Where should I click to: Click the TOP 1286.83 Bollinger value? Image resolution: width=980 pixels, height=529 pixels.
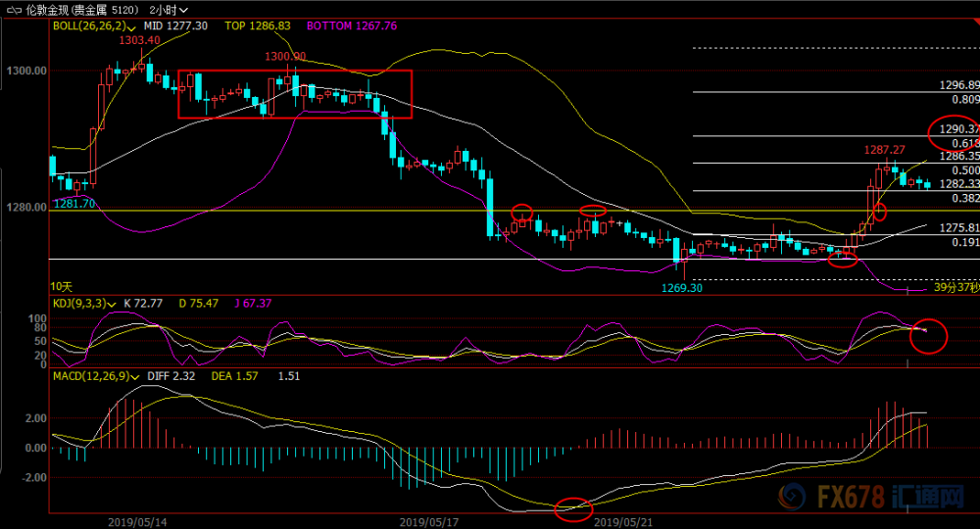pos(258,25)
